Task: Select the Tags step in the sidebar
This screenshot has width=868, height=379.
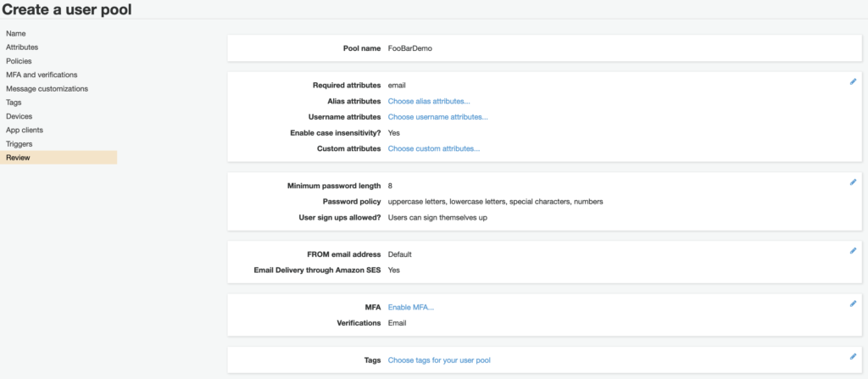Action: click(x=14, y=103)
